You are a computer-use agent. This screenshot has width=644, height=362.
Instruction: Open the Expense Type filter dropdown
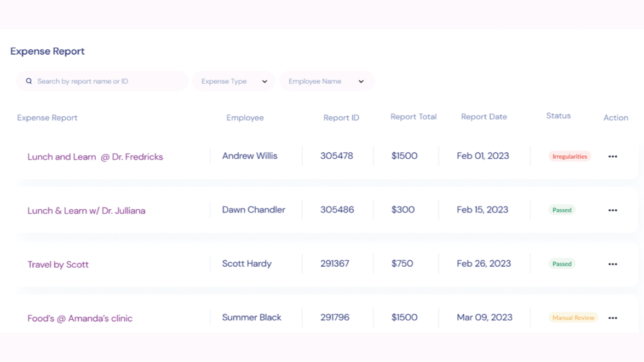point(234,81)
